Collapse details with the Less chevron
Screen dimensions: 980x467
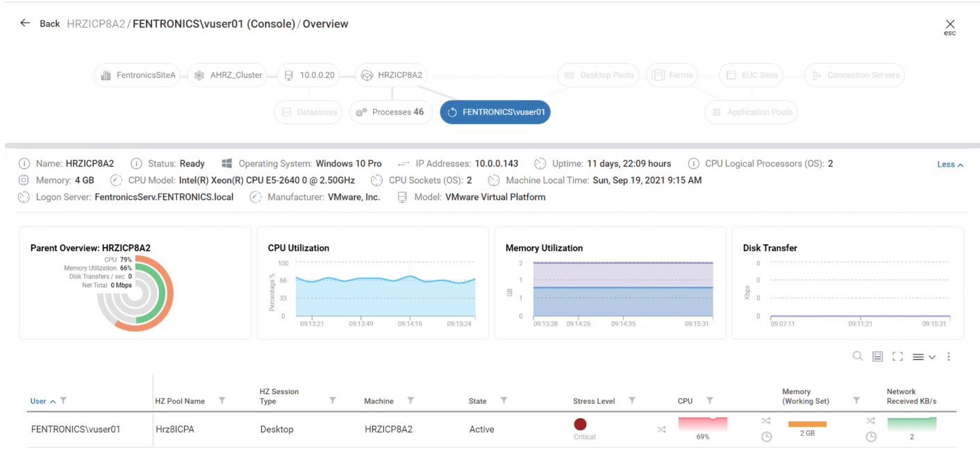pyautogui.click(x=950, y=164)
